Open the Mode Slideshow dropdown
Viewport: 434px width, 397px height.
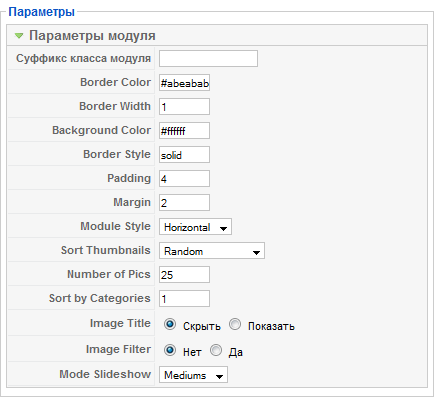click(193, 375)
